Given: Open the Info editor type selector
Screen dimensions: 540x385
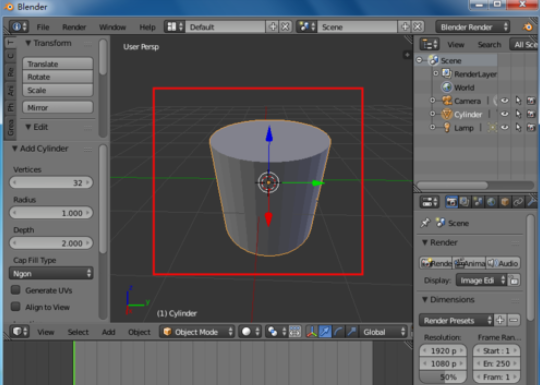Looking at the screenshot, I should [x=19, y=27].
